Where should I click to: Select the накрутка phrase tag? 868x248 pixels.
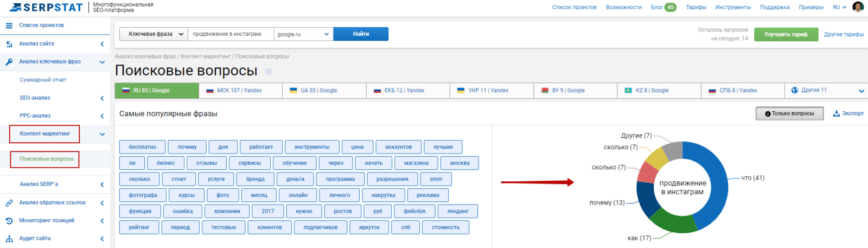click(383, 195)
